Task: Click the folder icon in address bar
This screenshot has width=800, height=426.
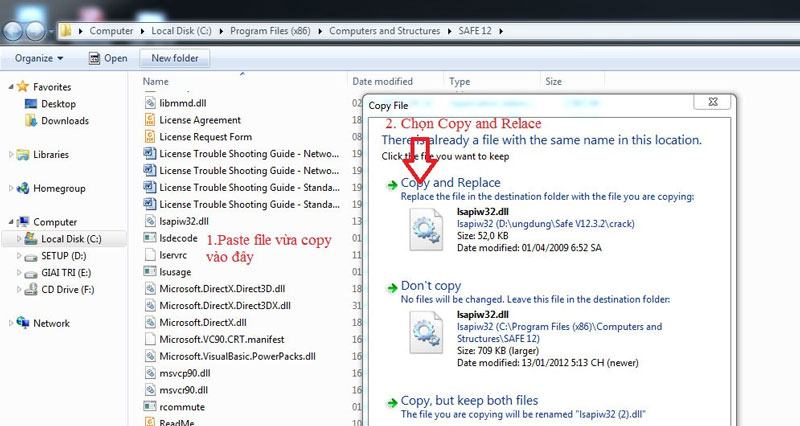Action: click(66, 31)
